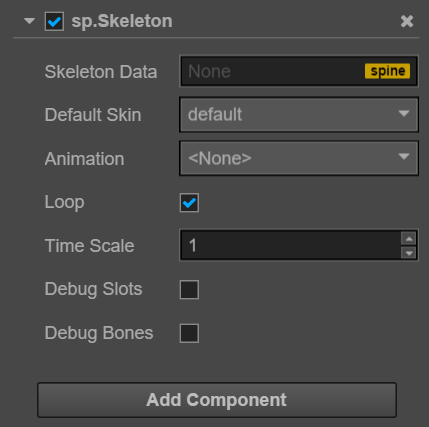Click the Time Scale input field

pyautogui.click(x=290, y=245)
